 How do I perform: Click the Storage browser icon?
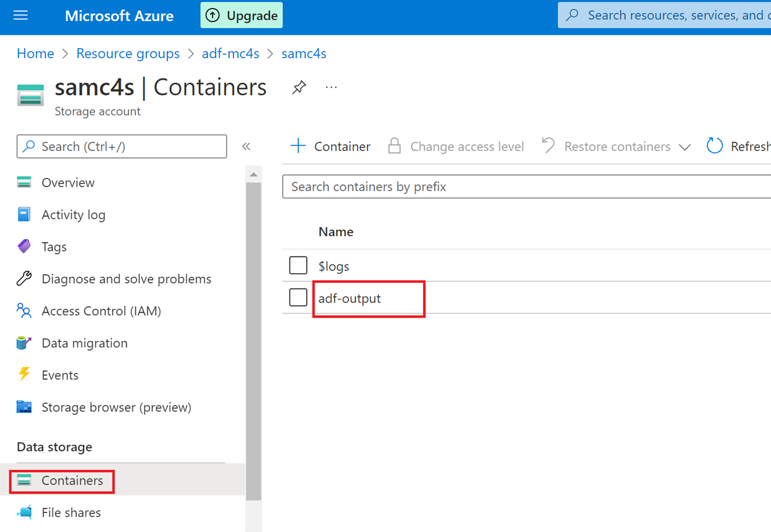click(x=24, y=407)
